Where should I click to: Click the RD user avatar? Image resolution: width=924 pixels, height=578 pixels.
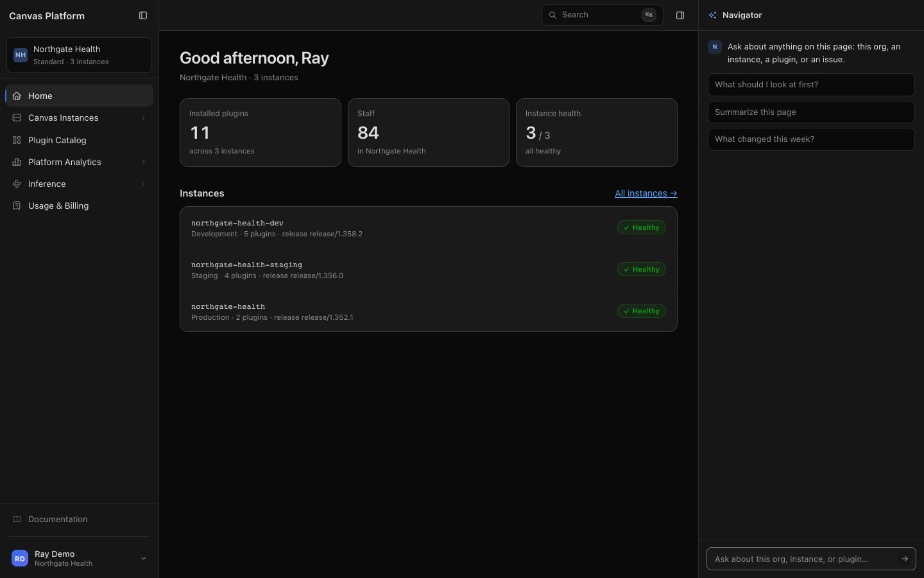coord(20,558)
